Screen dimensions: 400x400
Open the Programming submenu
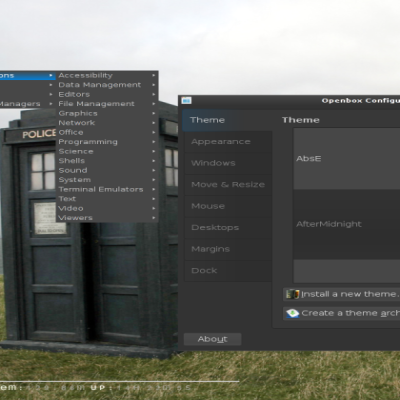[107, 142]
